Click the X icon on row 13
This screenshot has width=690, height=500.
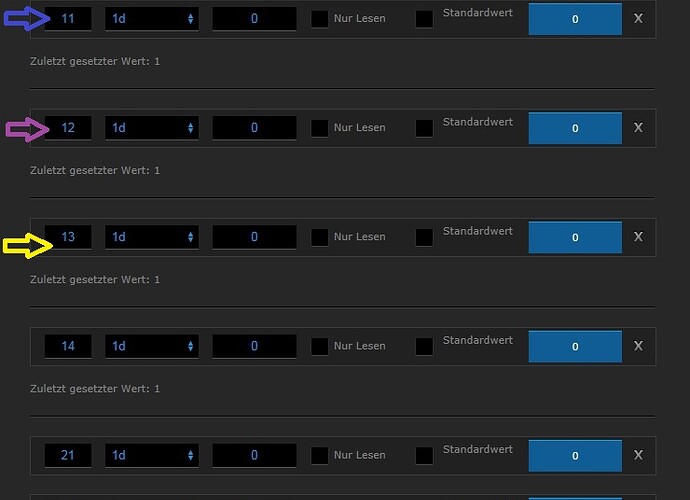click(639, 237)
